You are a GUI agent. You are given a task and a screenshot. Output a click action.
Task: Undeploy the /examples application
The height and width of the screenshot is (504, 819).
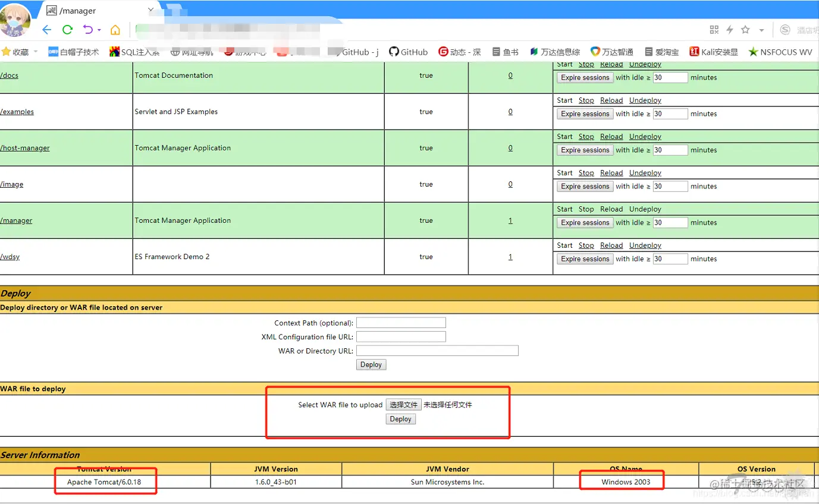click(x=645, y=100)
